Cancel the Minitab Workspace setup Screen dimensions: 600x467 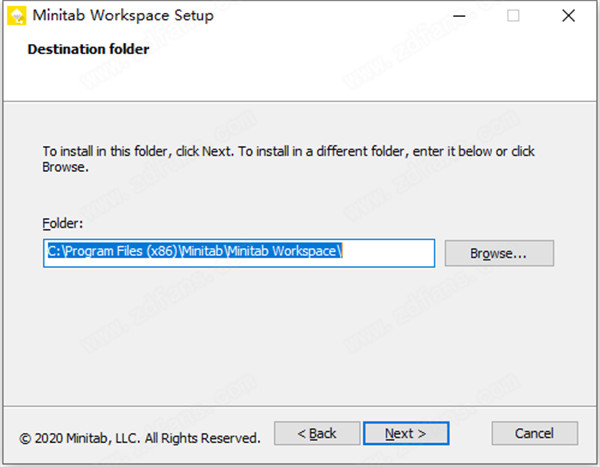click(x=535, y=433)
